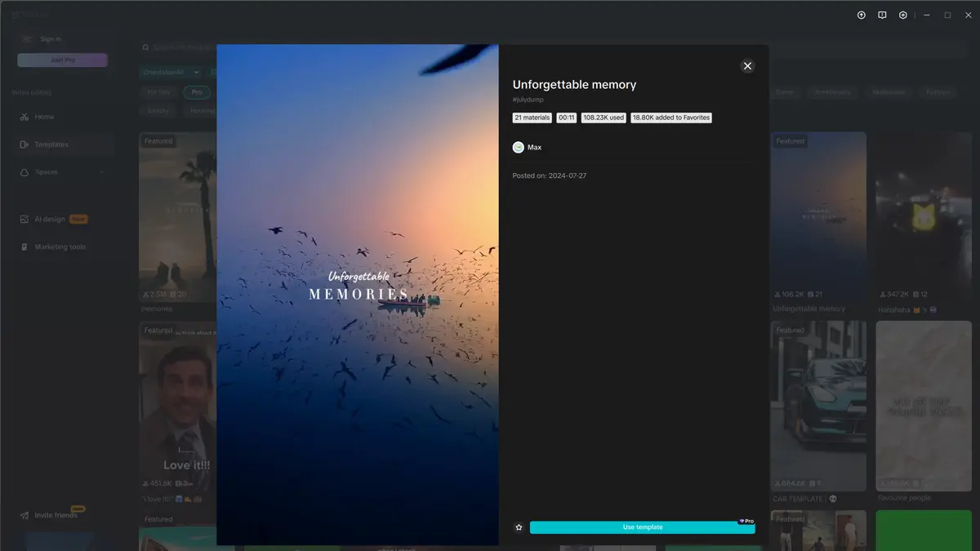Toggle the For You filter chip
This screenshot has width=980, height=551.
point(158,91)
